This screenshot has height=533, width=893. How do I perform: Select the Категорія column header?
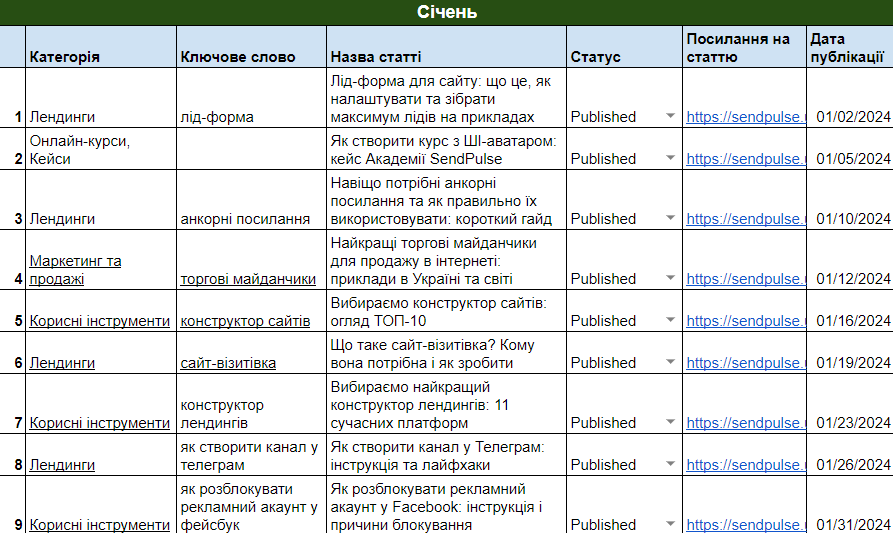click(101, 47)
